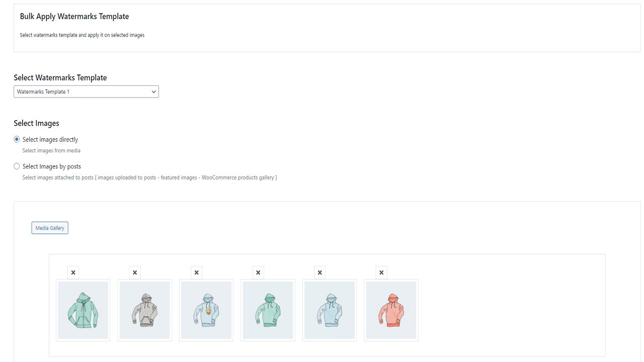This screenshot has height=362, width=644.
Task: Remove the light blue hoodie with logo
Action: (196, 273)
